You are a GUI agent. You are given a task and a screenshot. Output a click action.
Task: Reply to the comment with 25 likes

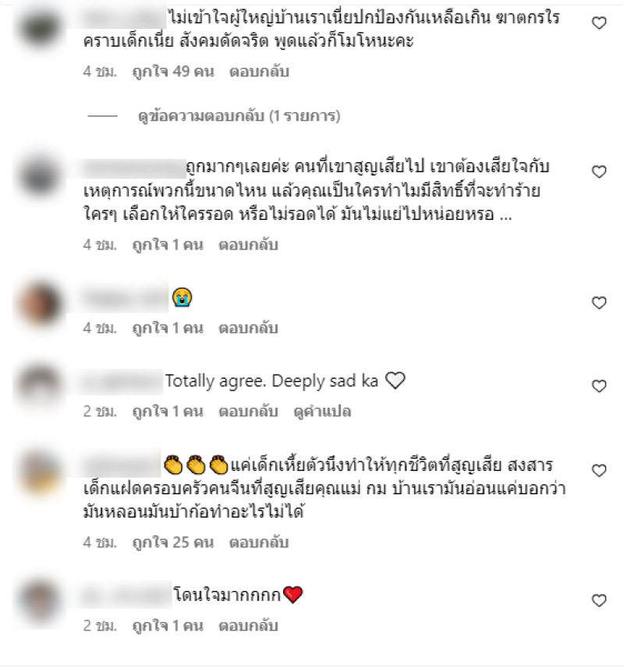coord(259,542)
